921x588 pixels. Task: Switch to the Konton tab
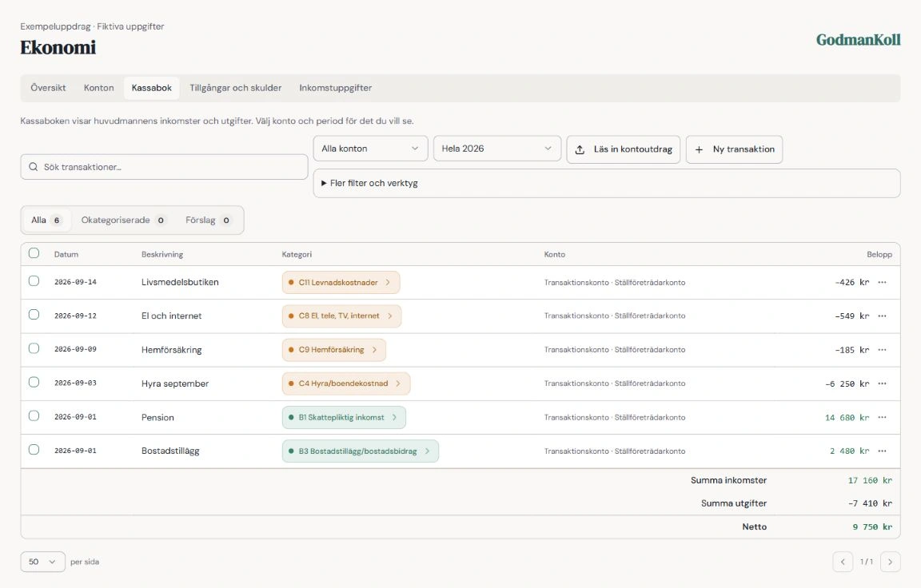point(98,88)
